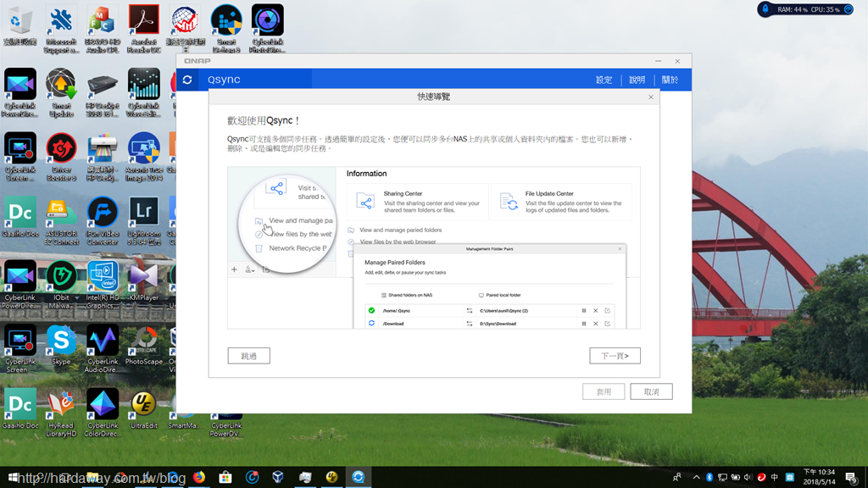
Task: Open the Action Center notifications icon
Action: (851, 477)
